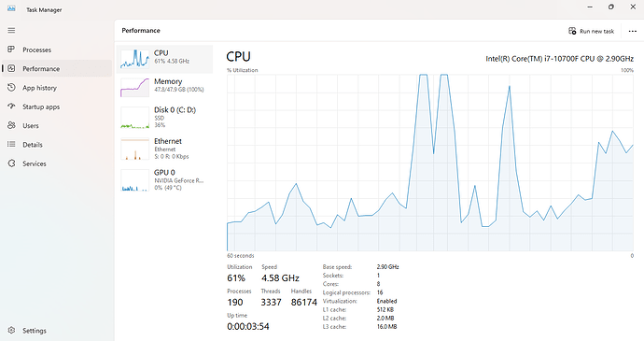Select the GPU 0 mini graph thumbnail
644x341 pixels.
pos(134,180)
